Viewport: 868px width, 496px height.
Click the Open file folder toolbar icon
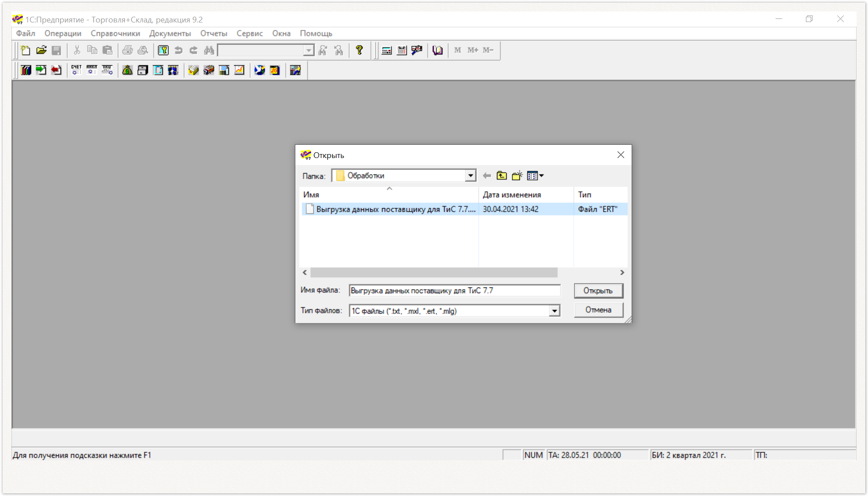(41, 50)
